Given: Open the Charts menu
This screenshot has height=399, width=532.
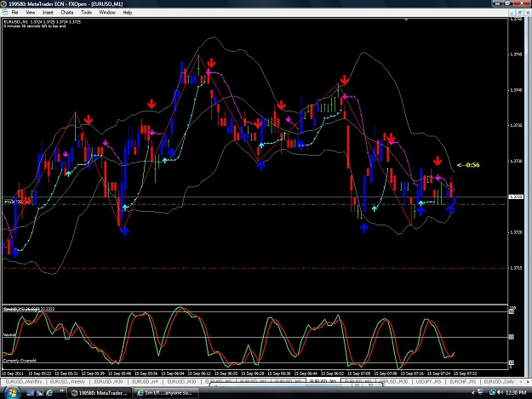Looking at the screenshot, I should click(x=67, y=12).
